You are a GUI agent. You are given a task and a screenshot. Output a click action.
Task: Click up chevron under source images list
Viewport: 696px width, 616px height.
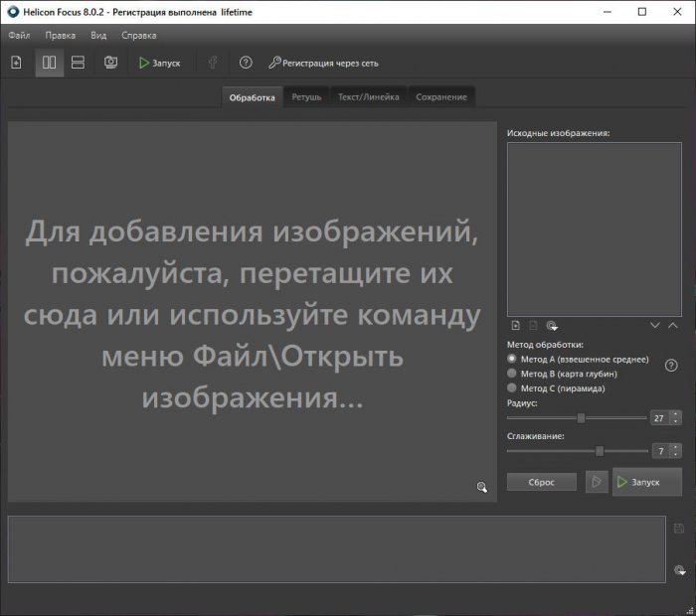(673, 325)
